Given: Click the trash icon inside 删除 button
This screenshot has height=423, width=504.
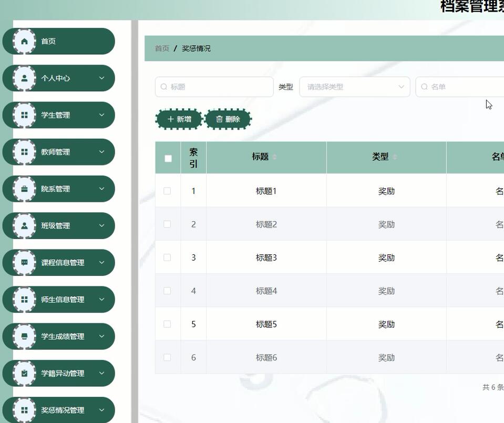Looking at the screenshot, I should (220, 119).
